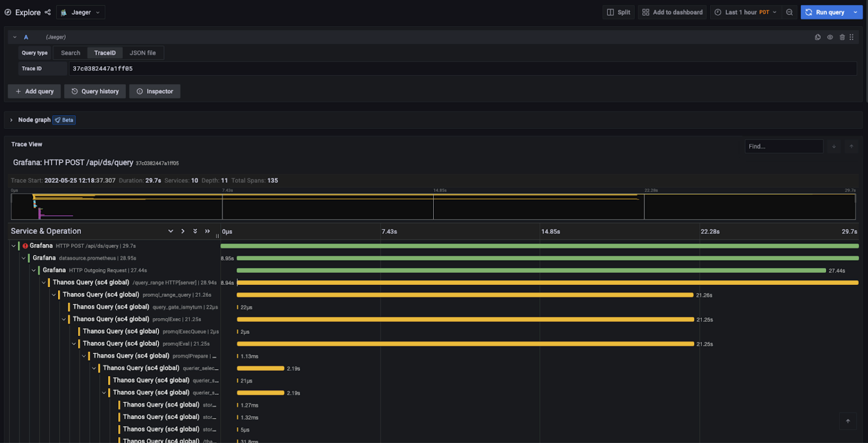Toggle query A visibility eye icon
Viewport: 868px width, 443px height.
[830, 37]
